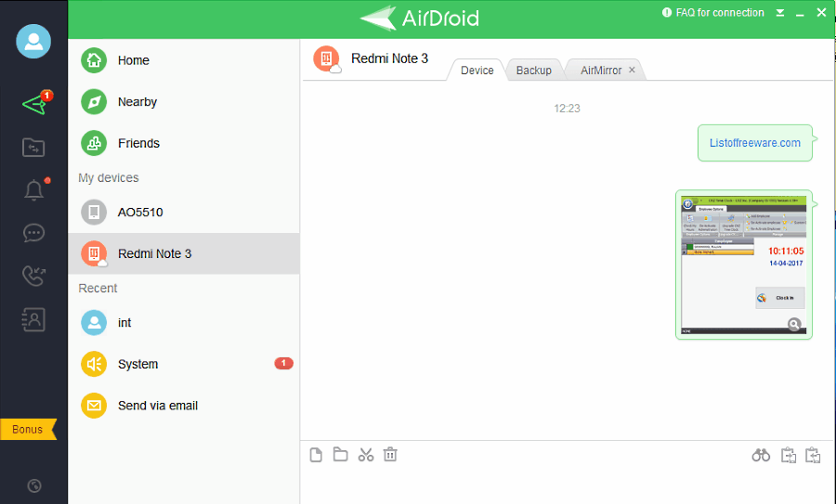Image resolution: width=836 pixels, height=504 pixels.
Task: Click the Friends green icon
Action: tap(94, 143)
